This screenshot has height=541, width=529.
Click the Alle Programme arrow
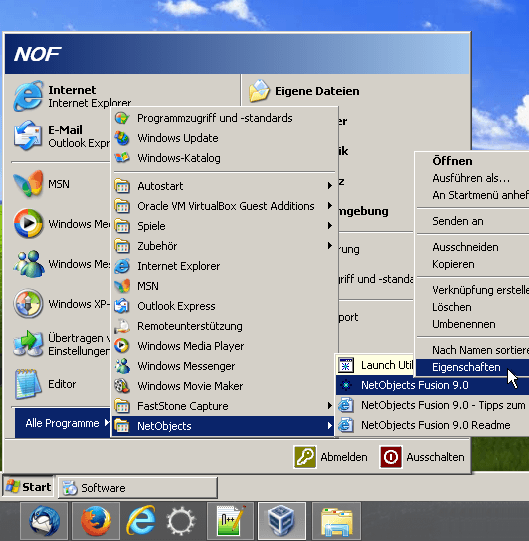[107, 423]
